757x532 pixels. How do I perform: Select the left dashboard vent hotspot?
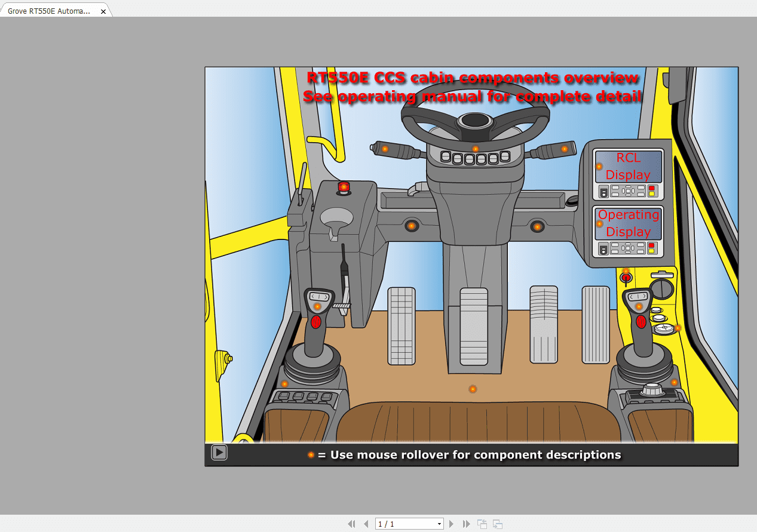411,226
